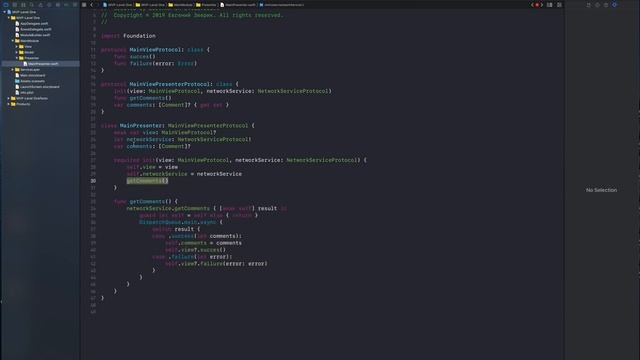Expand the View folder
This screenshot has height=360, width=640.
[x=17, y=47]
